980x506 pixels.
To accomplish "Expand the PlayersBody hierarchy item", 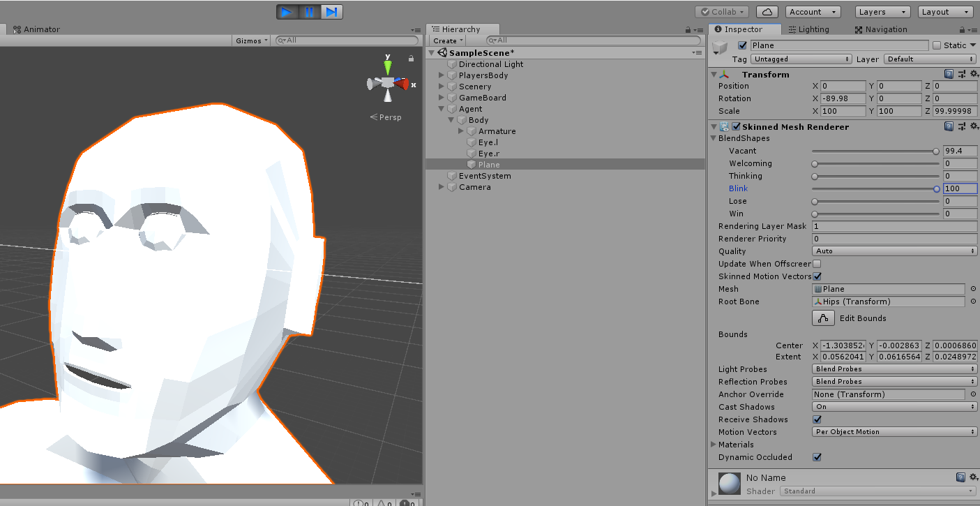I will click(442, 75).
